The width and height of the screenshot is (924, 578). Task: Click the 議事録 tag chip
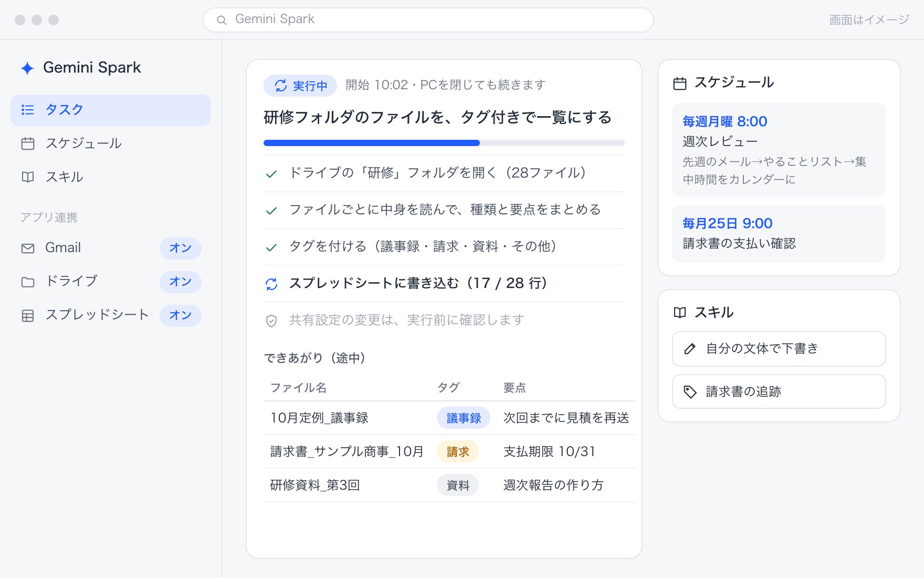(464, 418)
